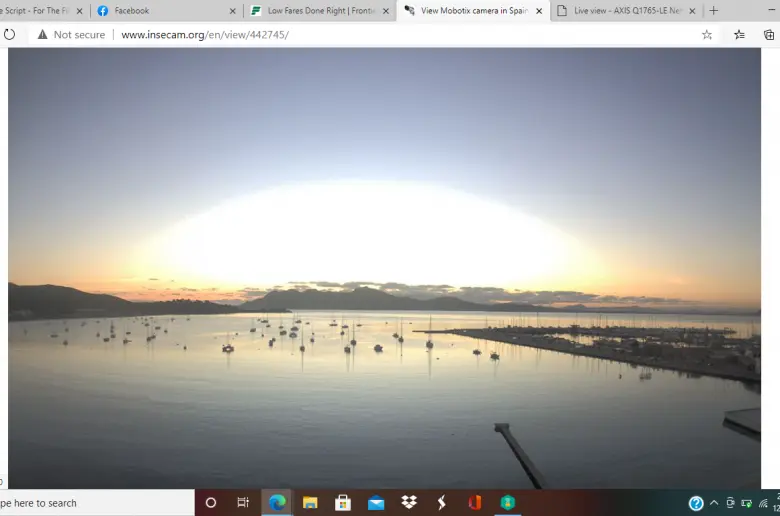Add this page to favorites star

coord(707,34)
